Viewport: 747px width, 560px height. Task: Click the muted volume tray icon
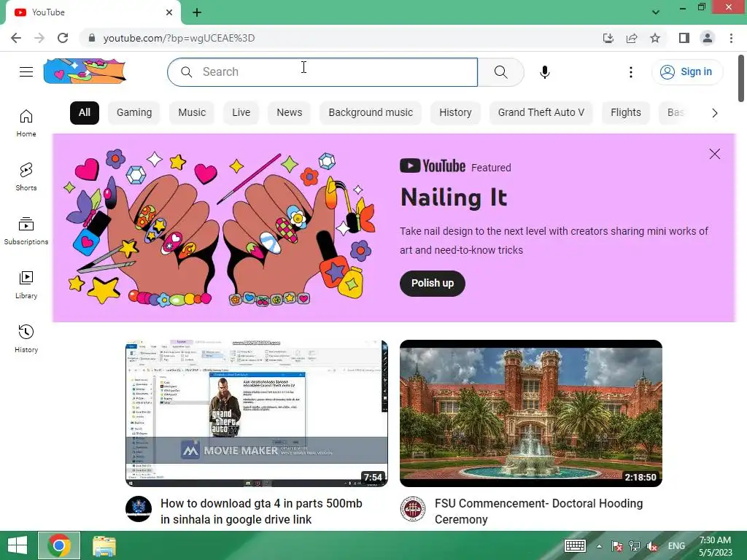click(652, 546)
